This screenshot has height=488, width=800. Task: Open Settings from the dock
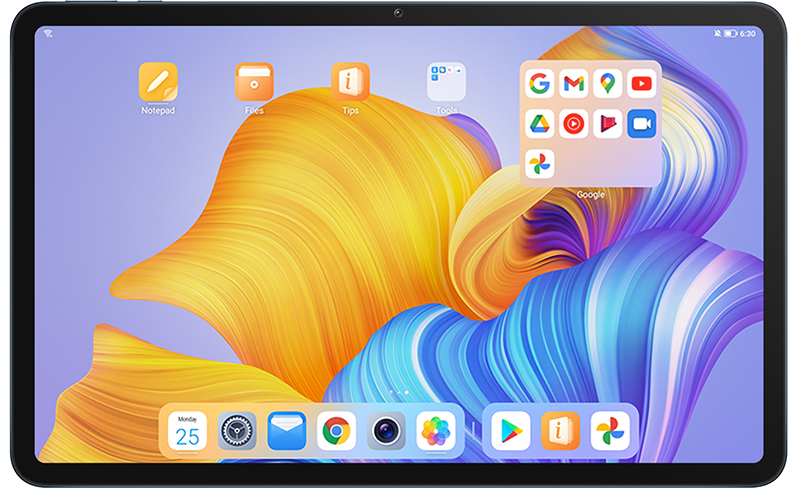coord(237,431)
